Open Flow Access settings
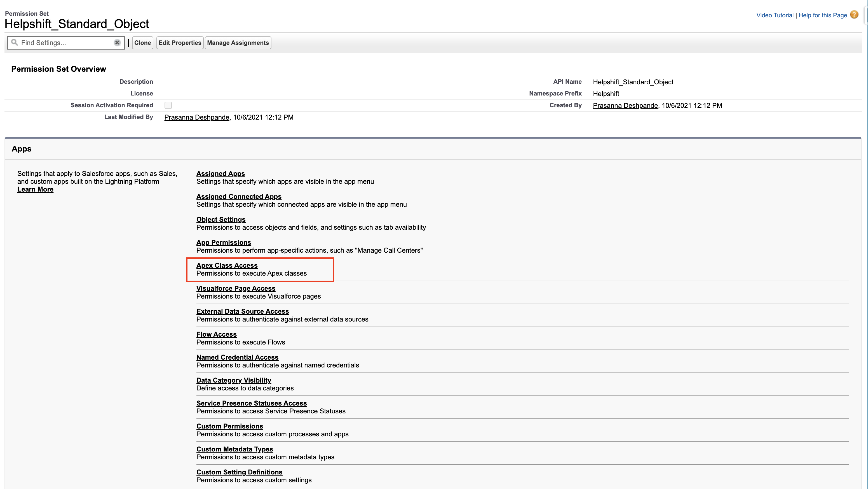Screen dimensions: 868x489 (x=216, y=334)
